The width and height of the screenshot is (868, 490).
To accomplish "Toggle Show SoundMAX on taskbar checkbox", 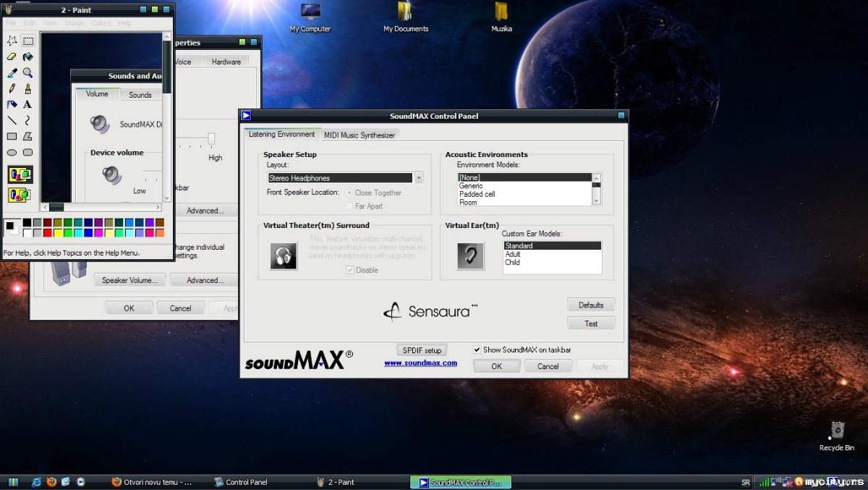I will [477, 350].
